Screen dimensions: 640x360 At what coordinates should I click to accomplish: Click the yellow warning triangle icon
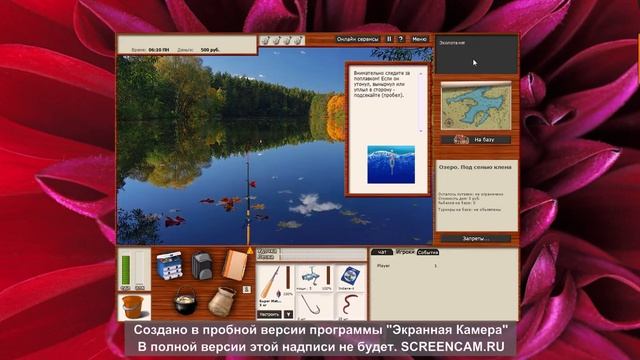tap(250, 250)
